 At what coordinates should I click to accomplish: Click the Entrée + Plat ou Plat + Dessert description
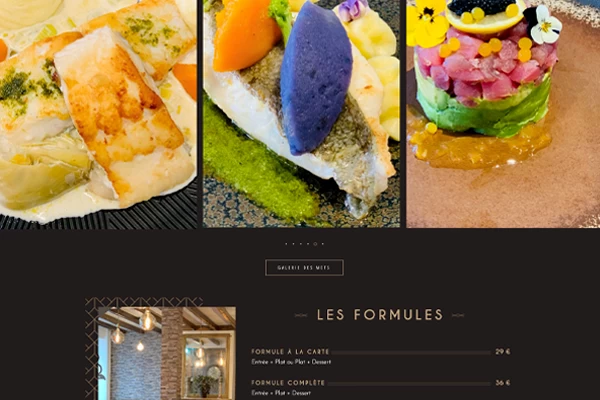291,362
